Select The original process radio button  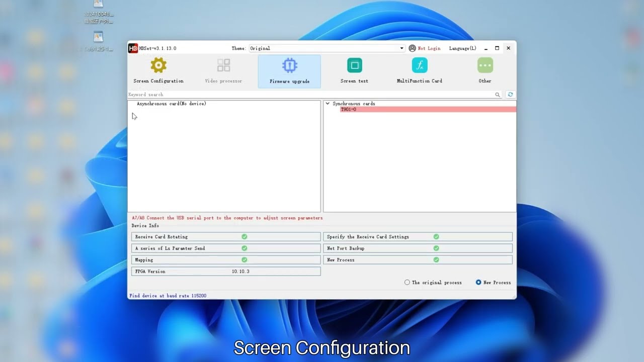(x=407, y=283)
